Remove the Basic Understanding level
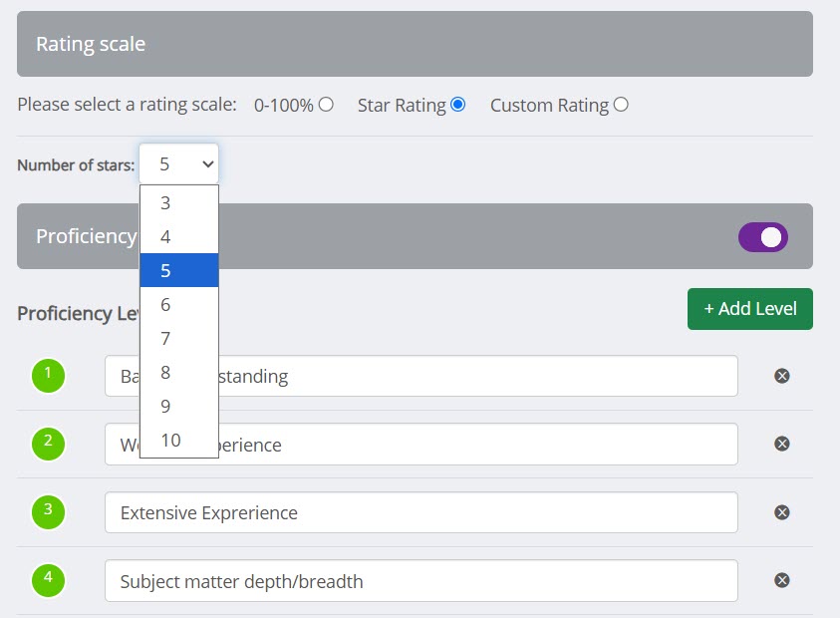The width and height of the screenshot is (840, 618). (x=782, y=376)
